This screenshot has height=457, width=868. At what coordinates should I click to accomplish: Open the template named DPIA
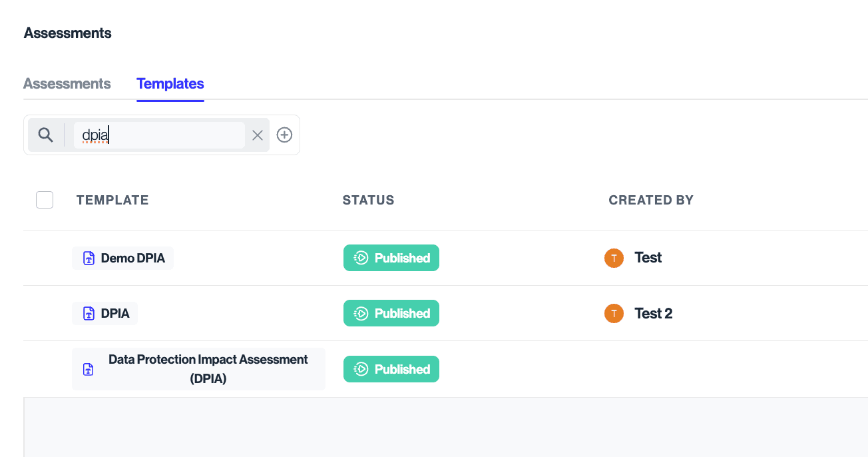pyautogui.click(x=115, y=314)
